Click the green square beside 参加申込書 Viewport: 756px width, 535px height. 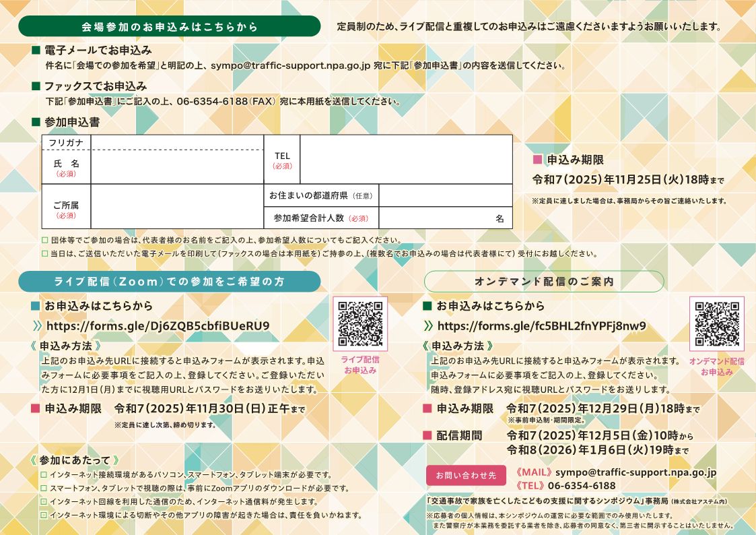point(36,122)
